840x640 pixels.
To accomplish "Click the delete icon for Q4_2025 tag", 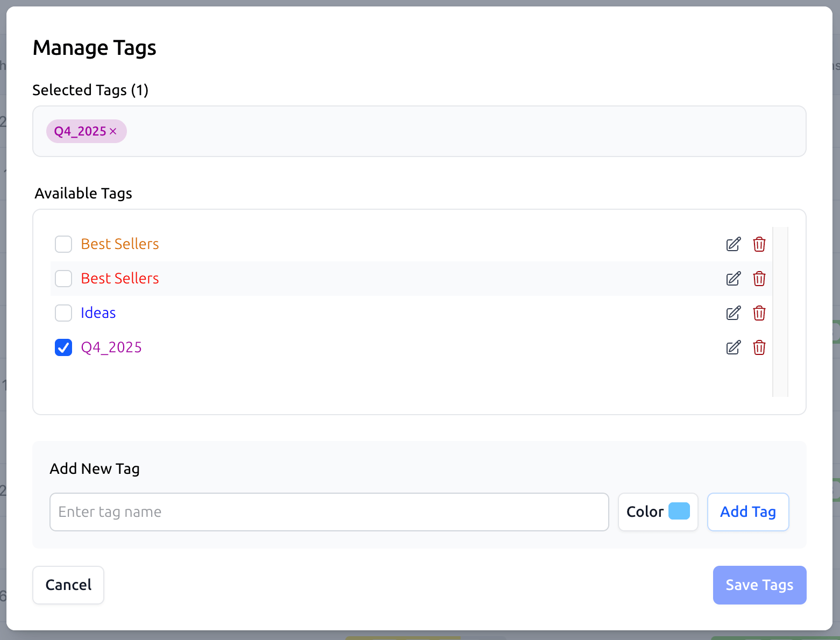I will click(x=759, y=347).
